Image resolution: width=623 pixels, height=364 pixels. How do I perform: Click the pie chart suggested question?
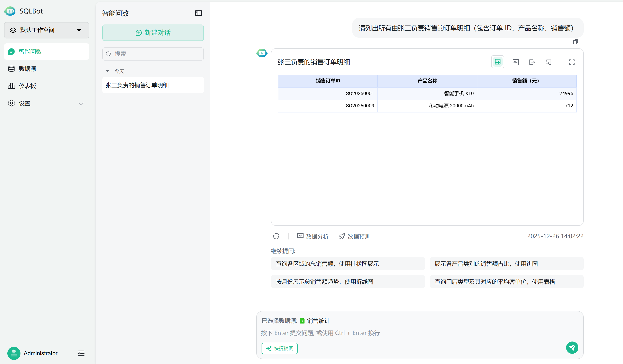[506, 264]
